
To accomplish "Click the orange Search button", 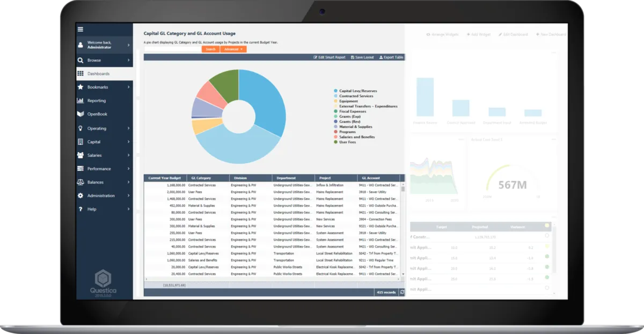I will [x=211, y=49].
